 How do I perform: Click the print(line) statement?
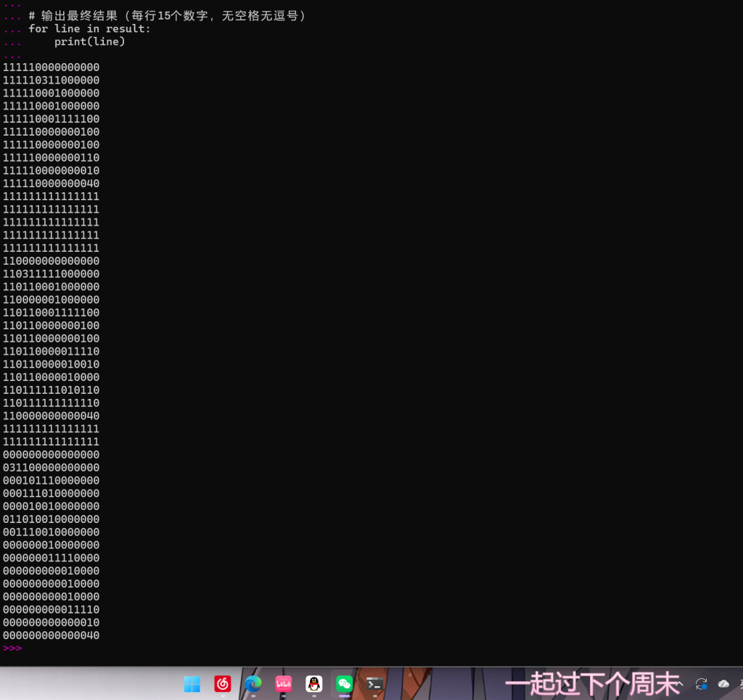[89, 42]
